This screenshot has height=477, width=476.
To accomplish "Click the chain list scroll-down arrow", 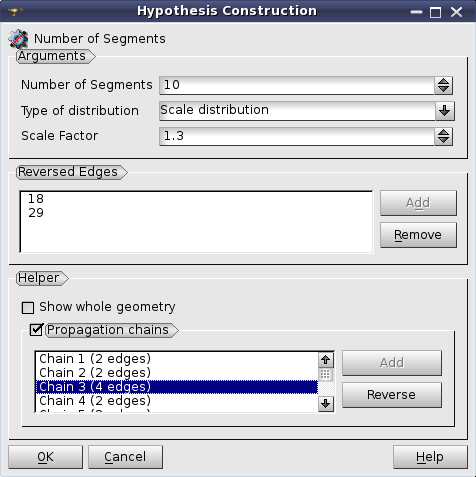I will click(326, 404).
